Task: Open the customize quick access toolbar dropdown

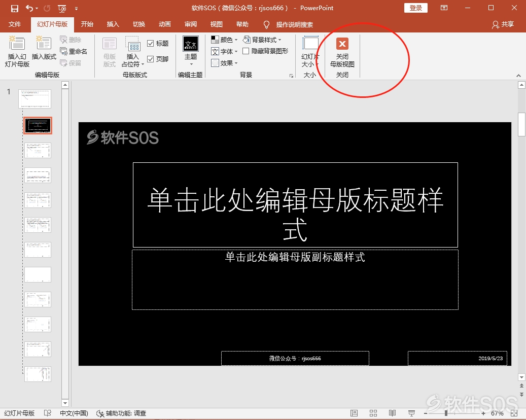Action: [x=77, y=9]
